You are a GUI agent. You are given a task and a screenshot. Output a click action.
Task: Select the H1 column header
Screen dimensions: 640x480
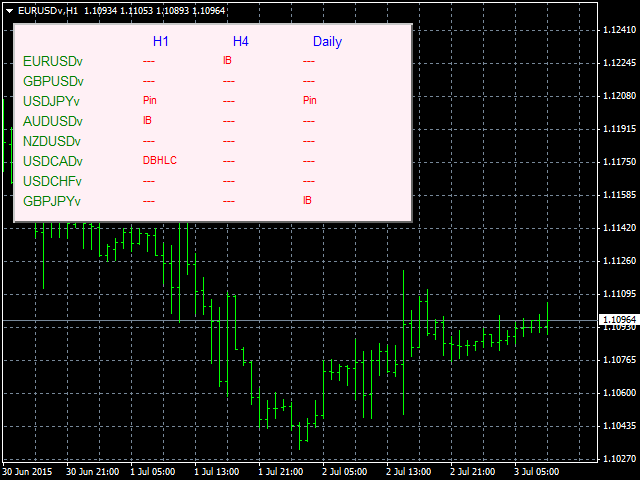coord(161,41)
